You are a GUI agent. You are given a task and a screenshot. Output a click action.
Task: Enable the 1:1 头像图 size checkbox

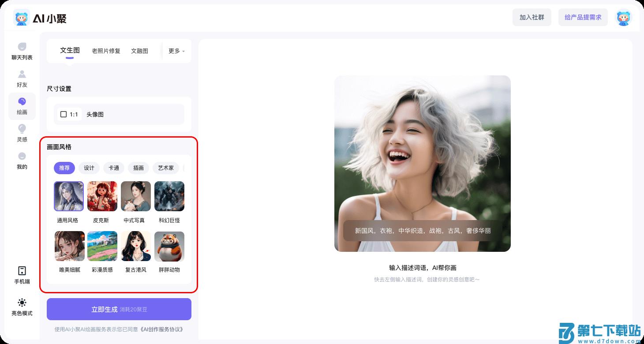tap(64, 114)
